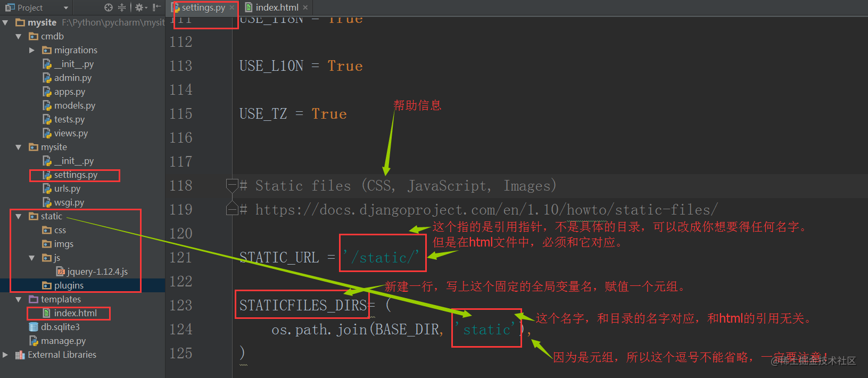Open the Project panel gear settings
This screenshot has height=378, width=868.
[140, 7]
